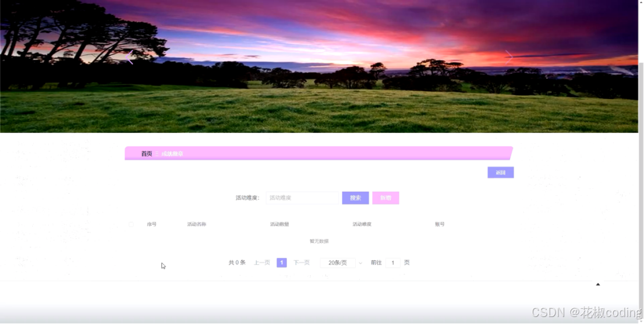The height and width of the screenshot is (324, 644).
Task: Go to the previous banner slide arrow
Action: click(129, 57)
